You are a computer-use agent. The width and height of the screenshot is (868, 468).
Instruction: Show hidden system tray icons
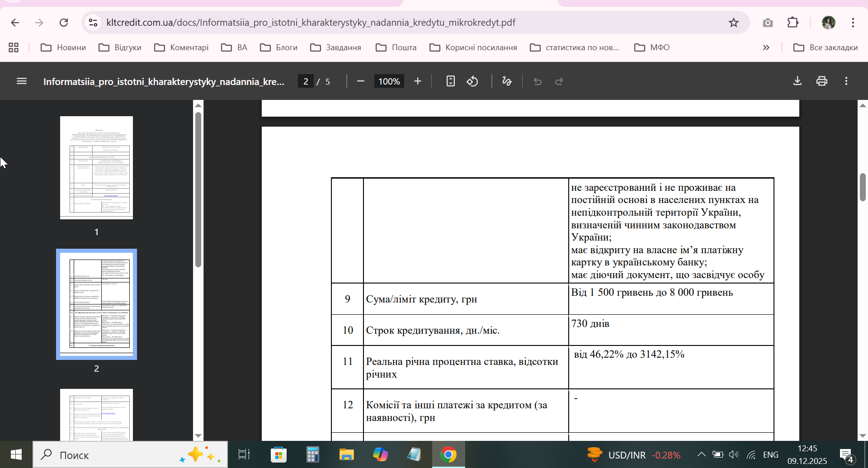coord(701,454)
